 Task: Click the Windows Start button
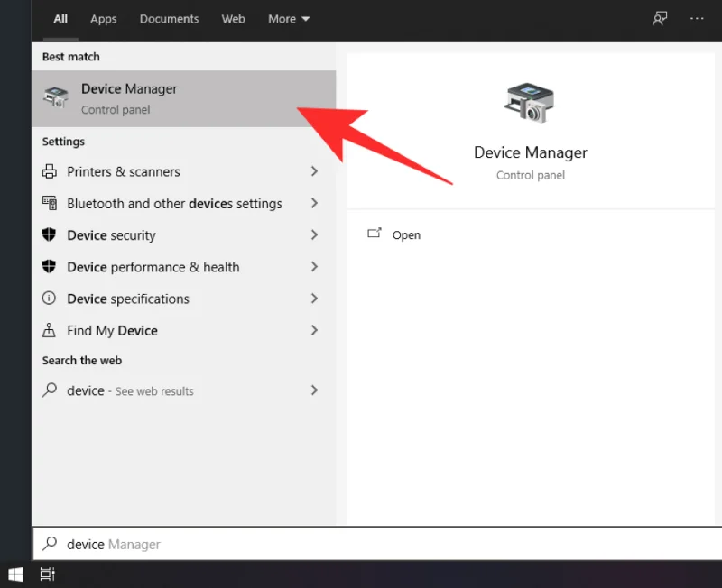pyautogui.click(x=15, y=574)
